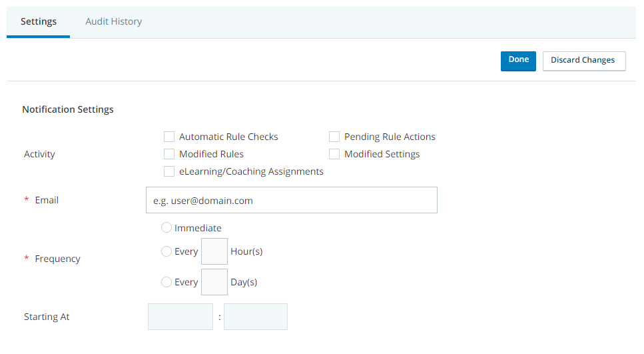Choose Every Day(s) radio option

(x=166, y=282)
